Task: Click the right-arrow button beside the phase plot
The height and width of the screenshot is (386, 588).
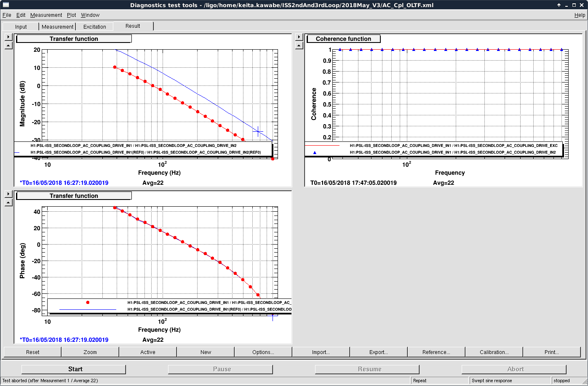Action: pos(8,194)
